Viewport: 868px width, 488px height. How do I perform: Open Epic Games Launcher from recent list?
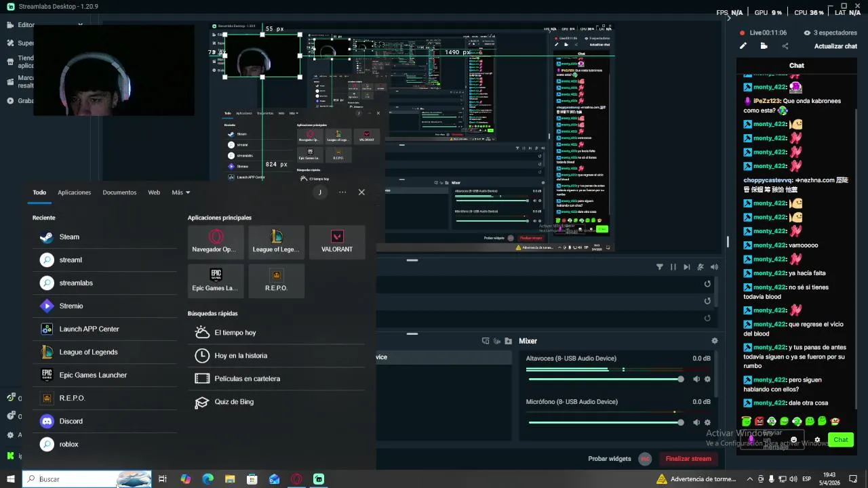coord(104,375)
